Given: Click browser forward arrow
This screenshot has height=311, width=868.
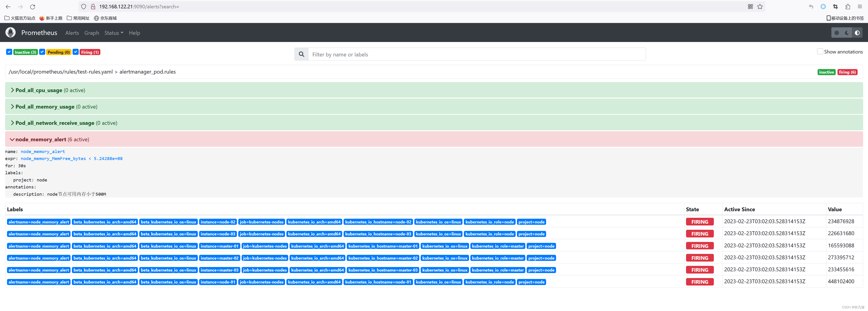Looking at the screenshot, I should (x=20, y=7).
